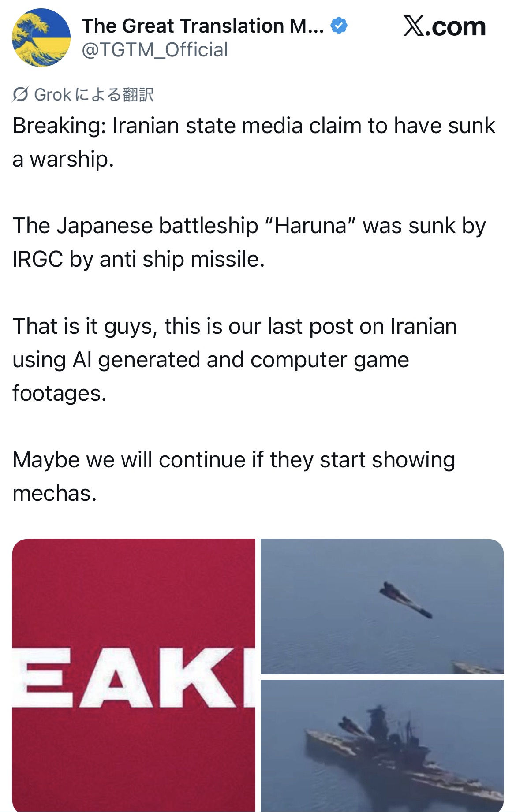Open the display name 'The Great Translation M...'
This screenshot has height=812, width=516.
(202, 26)
